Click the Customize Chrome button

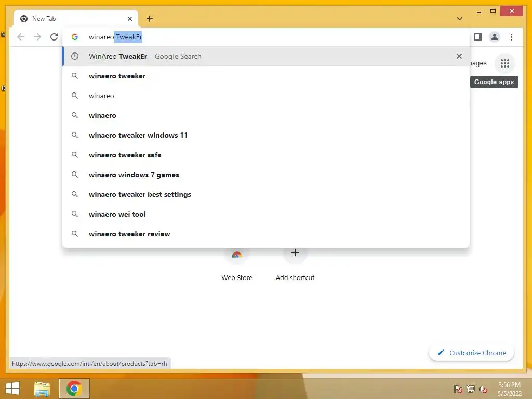(472, 353)
